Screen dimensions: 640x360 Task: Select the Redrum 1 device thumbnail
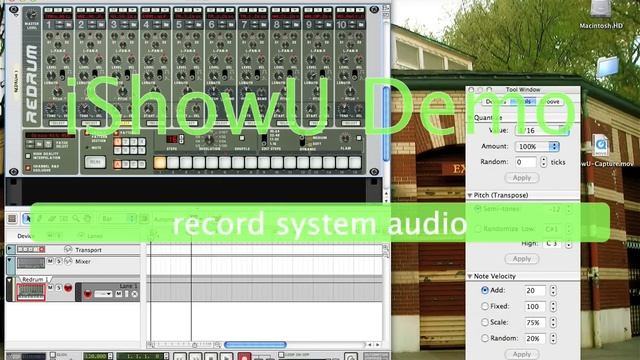pyautogui.click(x=31, y=292)
